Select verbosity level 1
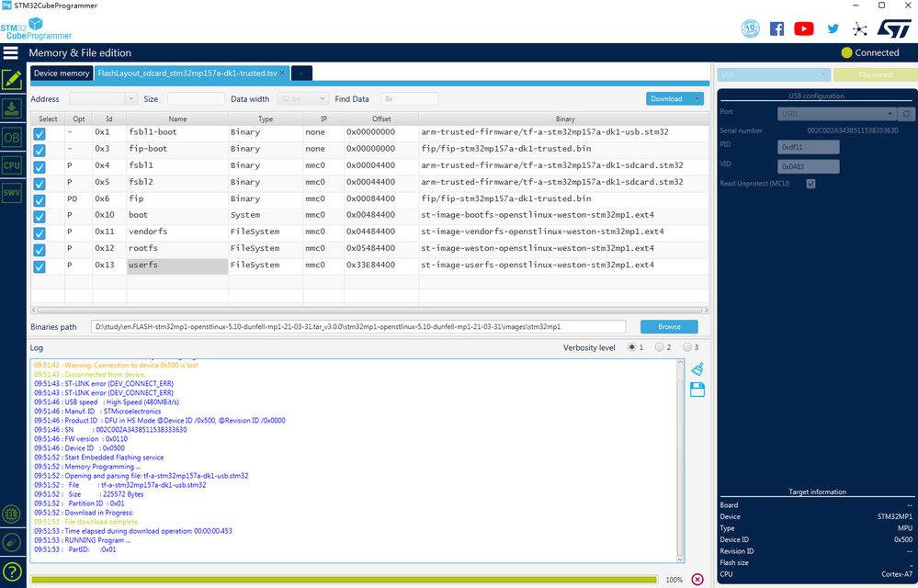The height and width of the screenshot is (588, 918). (631, 347)
